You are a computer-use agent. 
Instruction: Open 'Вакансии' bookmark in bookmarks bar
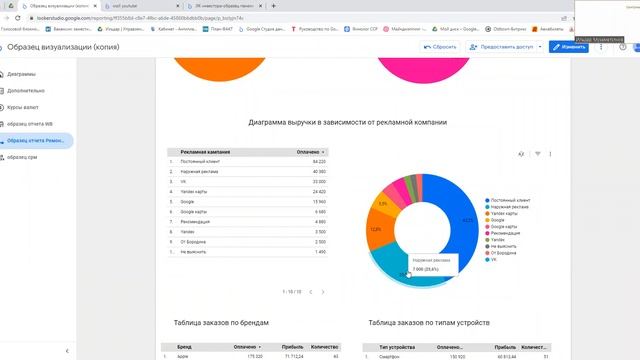[68, 29]
